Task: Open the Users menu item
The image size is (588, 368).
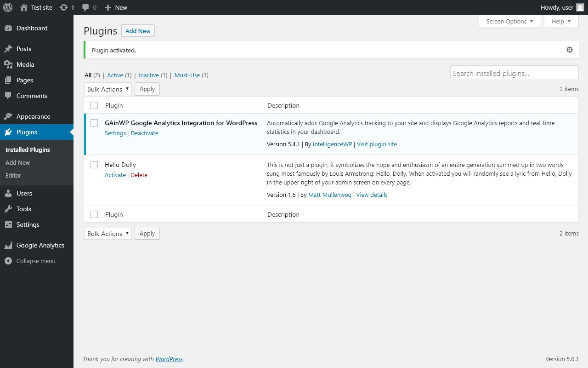Action: (37, 193)
